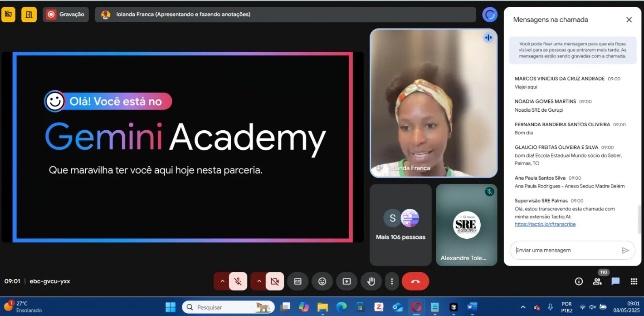Expand microphone options arrow
This screenshot has width=644, height=316.
click(222, 281)
